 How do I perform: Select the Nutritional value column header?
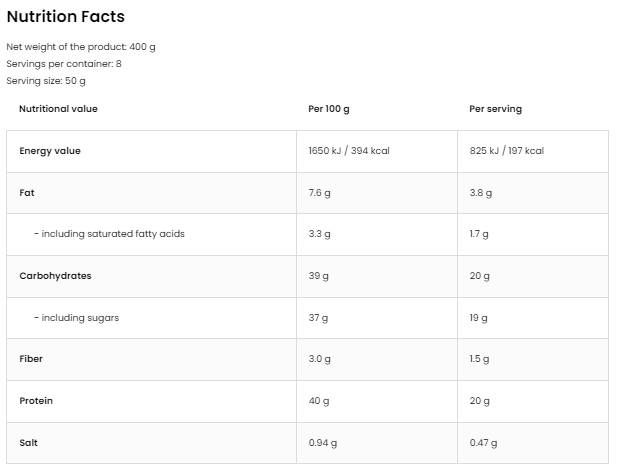pos(59,109)
